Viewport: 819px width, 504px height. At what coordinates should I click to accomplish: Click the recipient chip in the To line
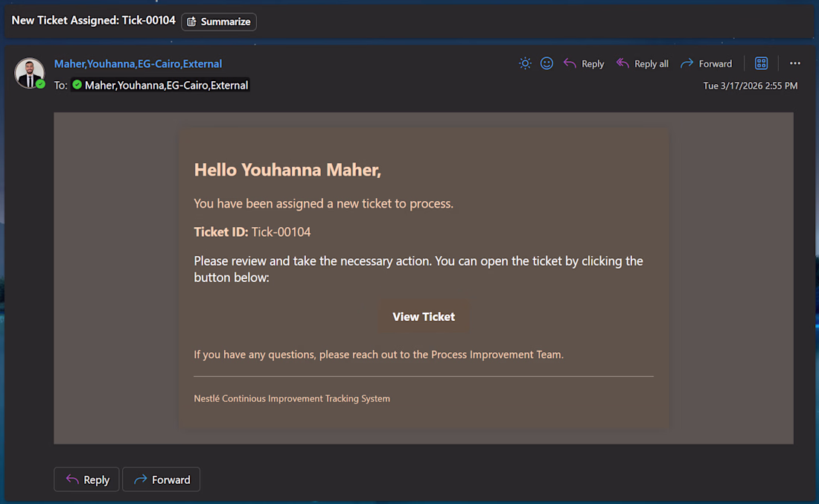coord(160,85)
